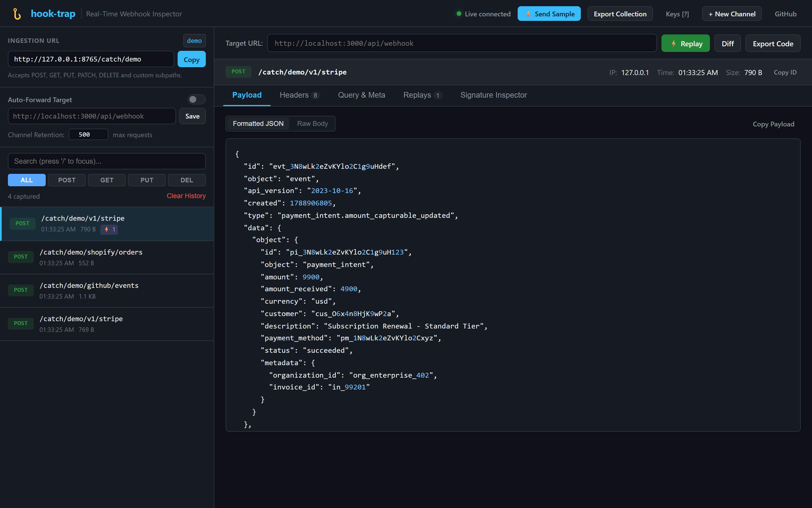Click Export Collection button
The height and width of the screenshot is (508, 812).
(x=620, y=14)
